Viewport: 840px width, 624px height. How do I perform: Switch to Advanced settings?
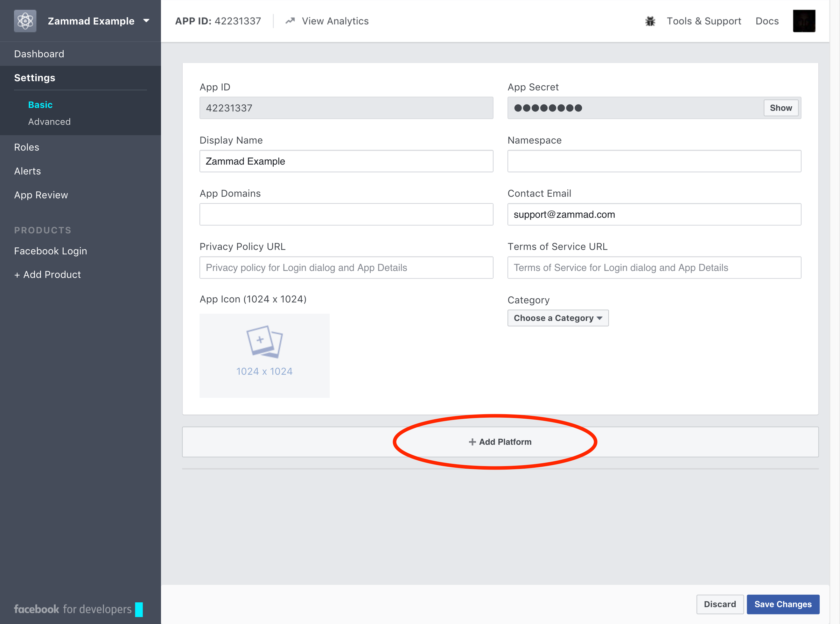tap(49, 122)
